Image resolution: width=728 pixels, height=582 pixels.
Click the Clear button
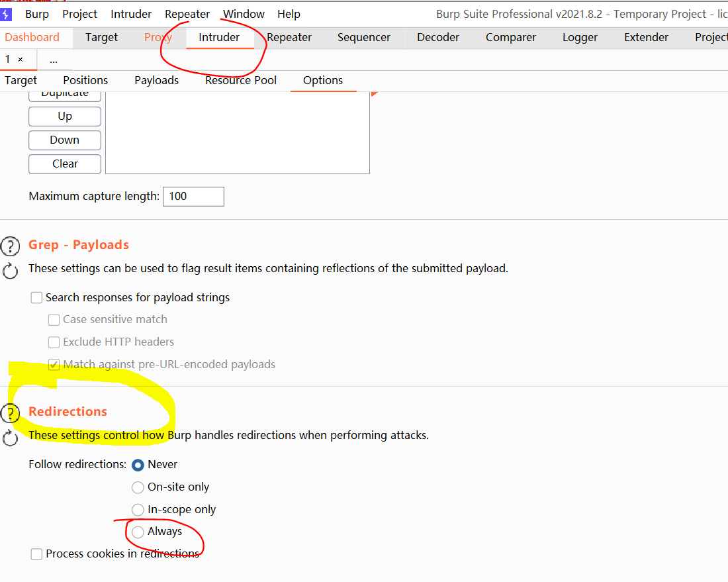(65, 164)
